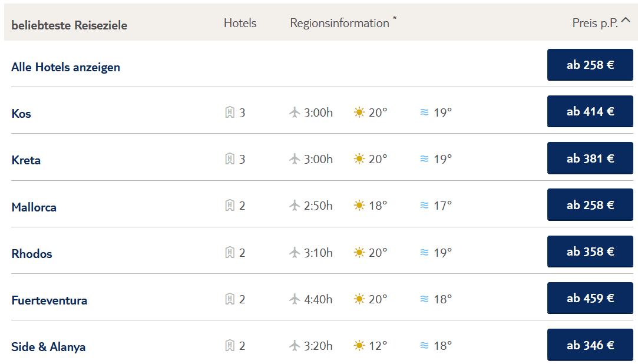Choose the ab 346 € Side & Alanya button
Screen dimensions: 638x364
pyautogui.click(x=590, y=345)
